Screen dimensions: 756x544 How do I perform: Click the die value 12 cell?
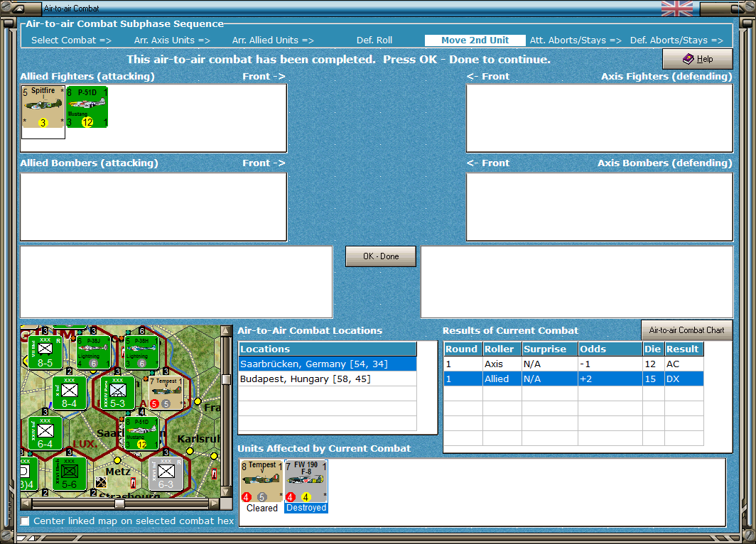point(653,364)
